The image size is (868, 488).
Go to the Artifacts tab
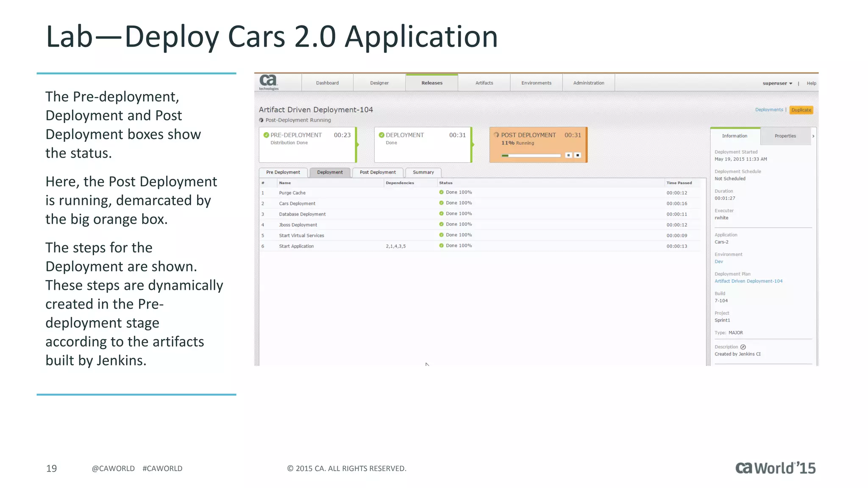point(484,83)
